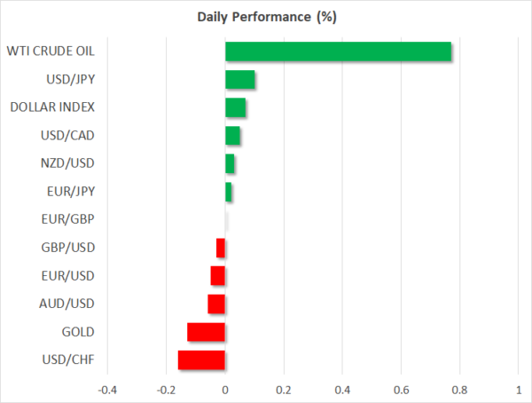Image resolution: width=532 pixels, height=403 pixels.
Task: Click the USD/CAD green bar
Action: pyautogui.click(x=232, y=136)
